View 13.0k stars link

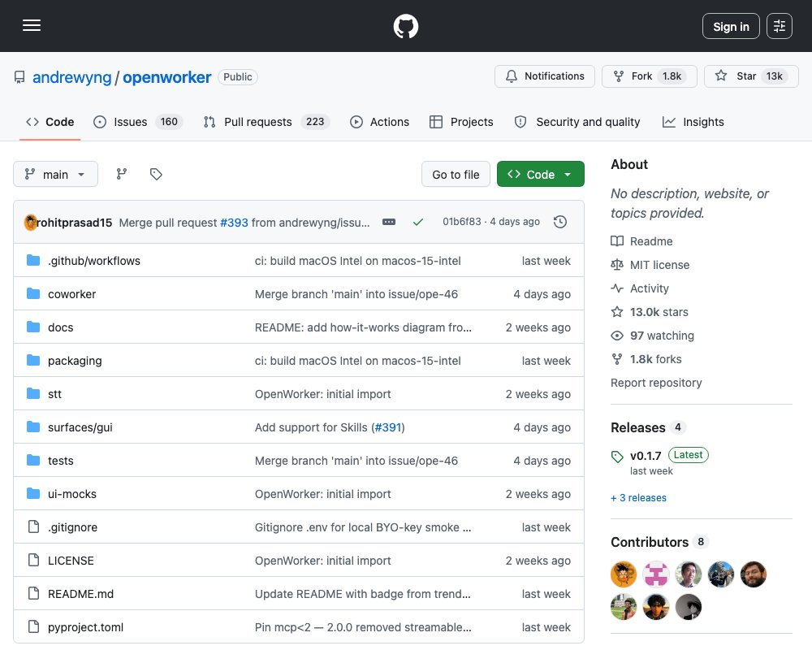pos(659,312)
